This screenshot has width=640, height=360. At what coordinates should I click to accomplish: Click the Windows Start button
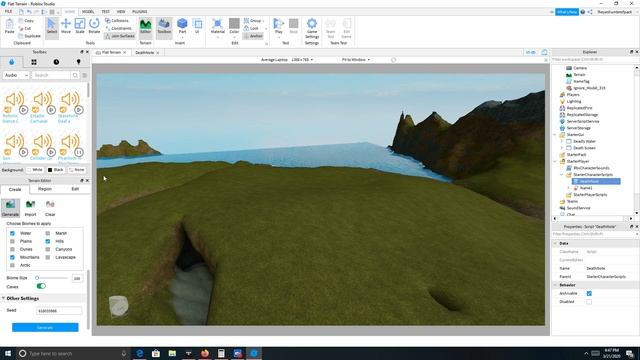click(8, 353)
